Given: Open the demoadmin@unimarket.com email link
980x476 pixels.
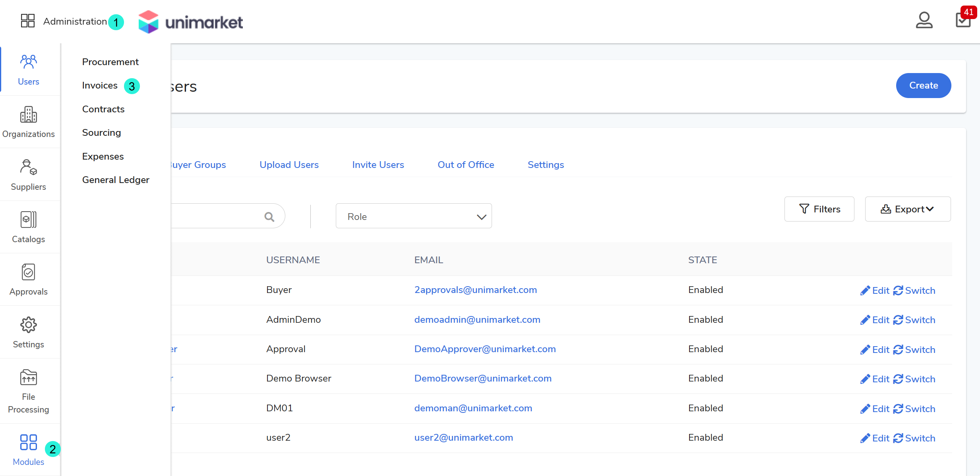Looking at the screenshot, I should 477,320.
